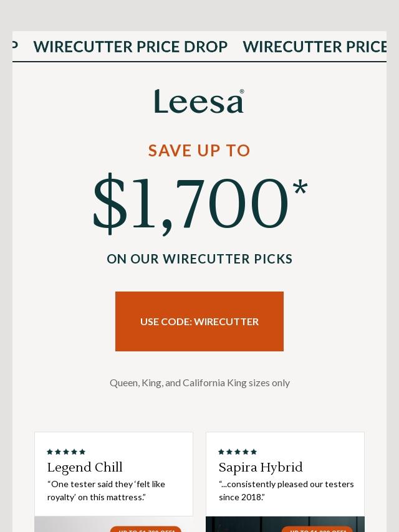Click the ON OUR WIRECUTTER PICKS text
Image resolution: width=399 pixels, height=532 pixels.
199,259
